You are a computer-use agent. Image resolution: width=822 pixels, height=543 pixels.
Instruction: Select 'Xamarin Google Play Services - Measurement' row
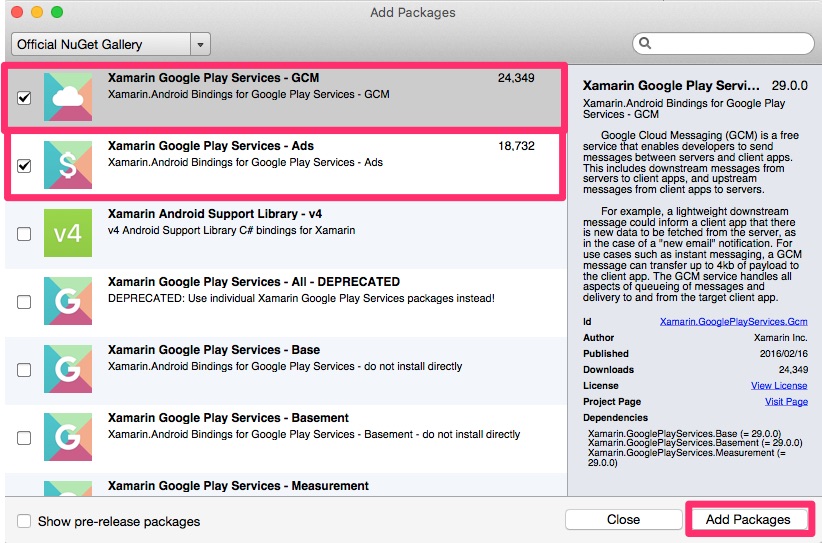(286, 485)
